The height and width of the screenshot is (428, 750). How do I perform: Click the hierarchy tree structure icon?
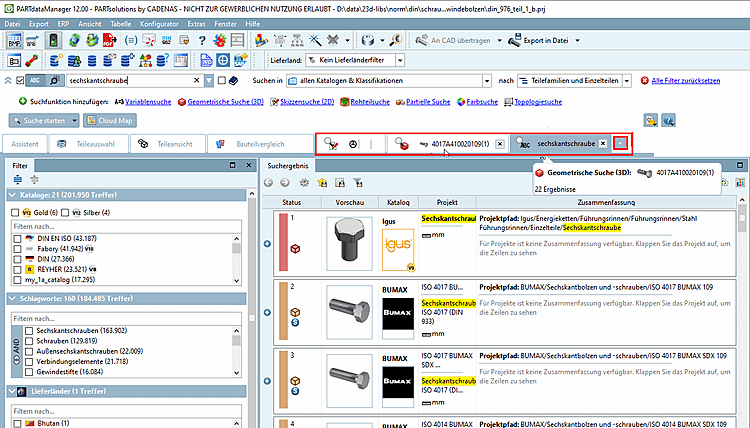pyautogui.click(x=298, y=40)
